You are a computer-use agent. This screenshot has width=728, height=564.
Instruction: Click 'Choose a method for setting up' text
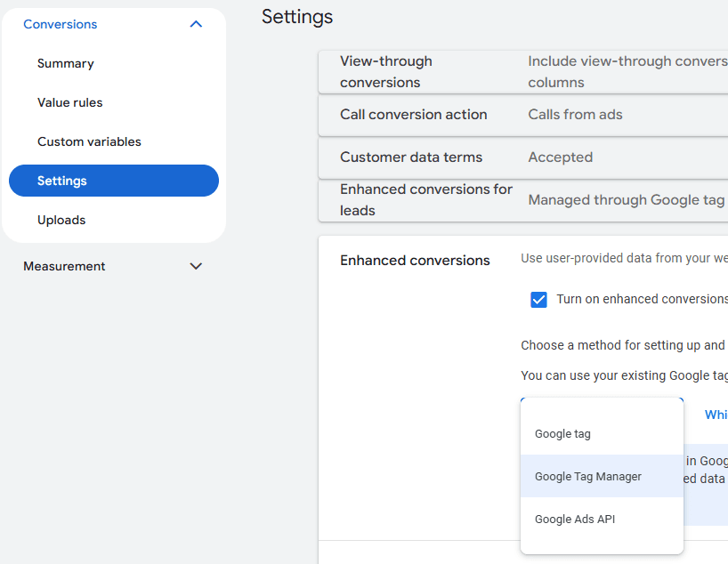623,345
